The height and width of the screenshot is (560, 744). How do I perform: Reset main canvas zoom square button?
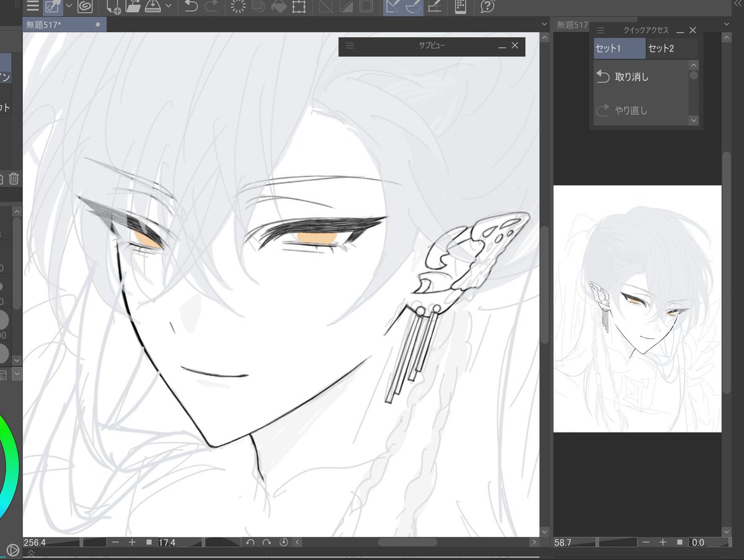tap(149, 542)
